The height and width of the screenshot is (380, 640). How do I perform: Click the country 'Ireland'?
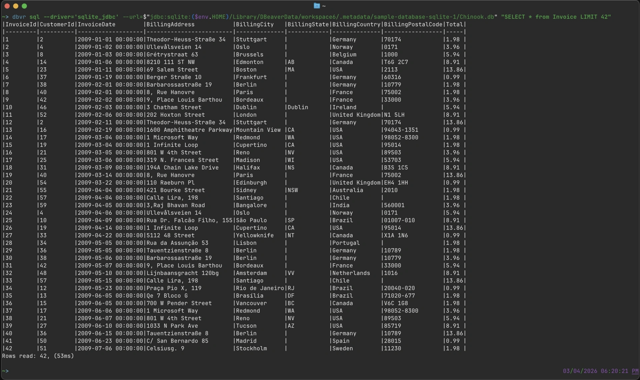pyautogui.click(x=344, y=108)
